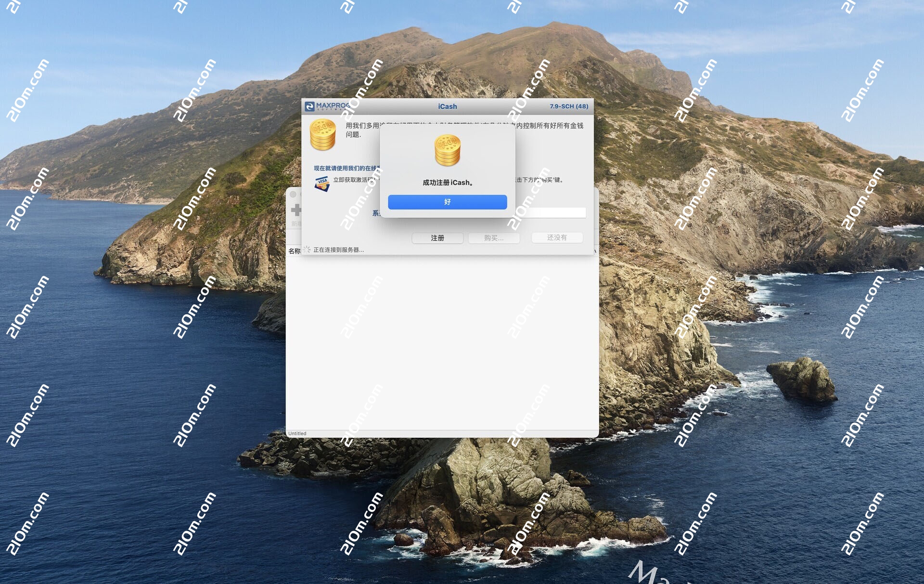
Task: Click the iCash window title
Action: (x=448, y=106)
